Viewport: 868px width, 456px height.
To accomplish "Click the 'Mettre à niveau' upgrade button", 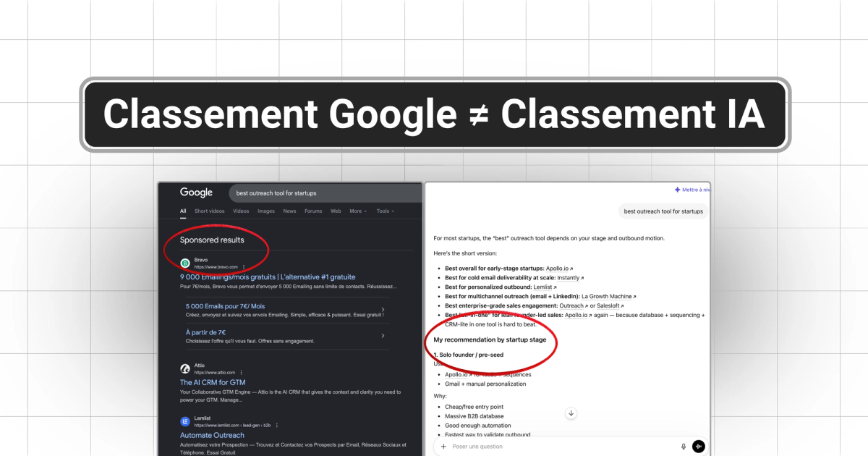I will (x=692, y=190).
